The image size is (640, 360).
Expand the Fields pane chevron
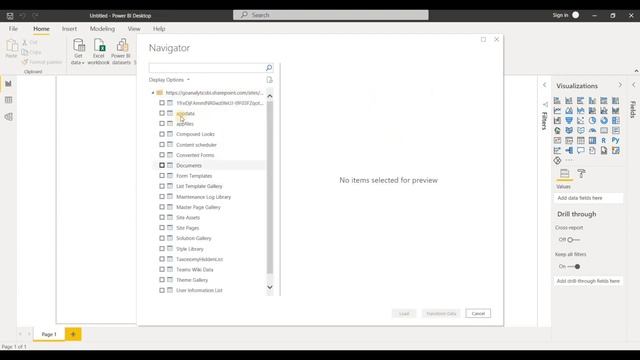click(x=634, y=85)
